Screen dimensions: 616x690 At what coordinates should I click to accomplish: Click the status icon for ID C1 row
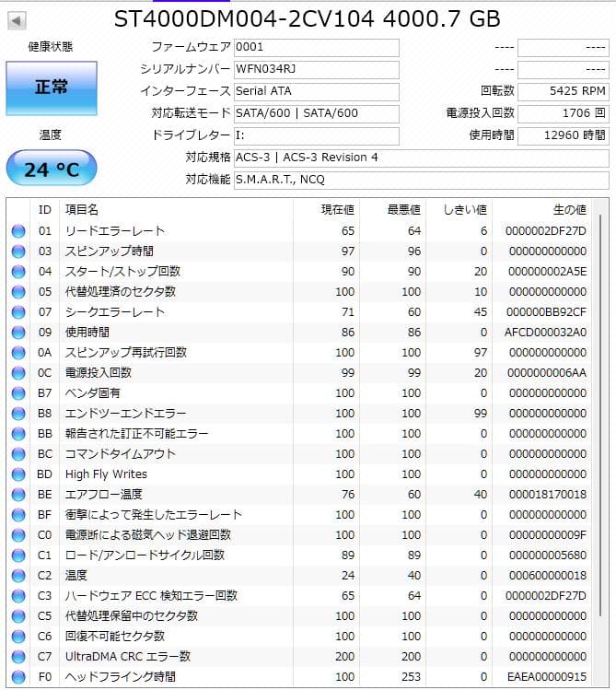click(x=18, y=556)
